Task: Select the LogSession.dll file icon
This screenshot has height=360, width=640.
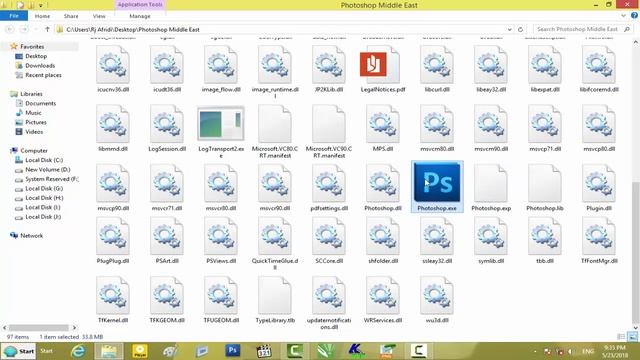Action: [x=167, y=124]
